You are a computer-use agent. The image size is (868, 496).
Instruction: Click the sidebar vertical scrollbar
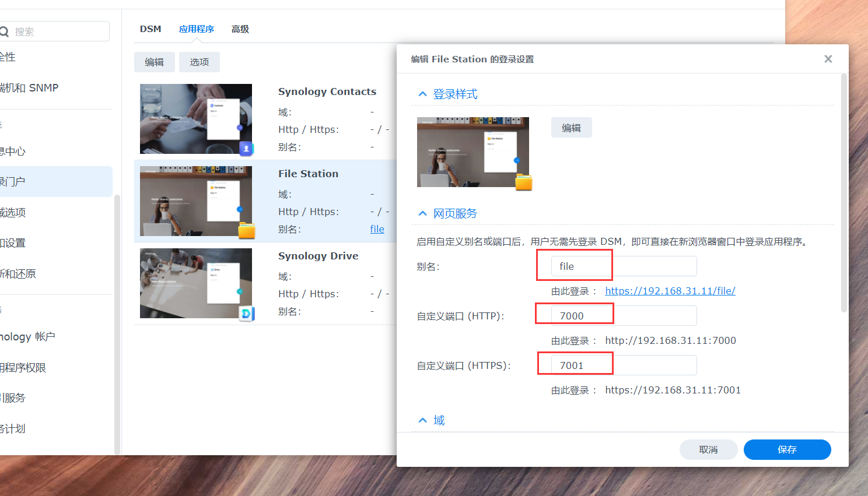coord(117,324)
